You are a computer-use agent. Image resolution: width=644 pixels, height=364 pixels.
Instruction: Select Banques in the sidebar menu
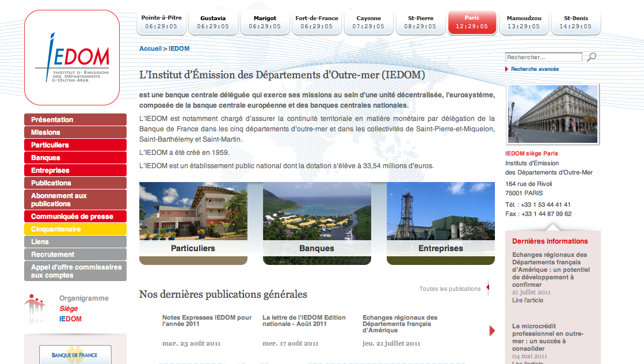pos(75,158)
